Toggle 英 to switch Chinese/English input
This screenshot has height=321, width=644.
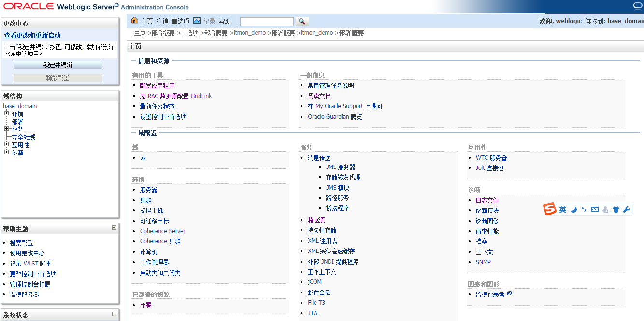tap(563, 210)
